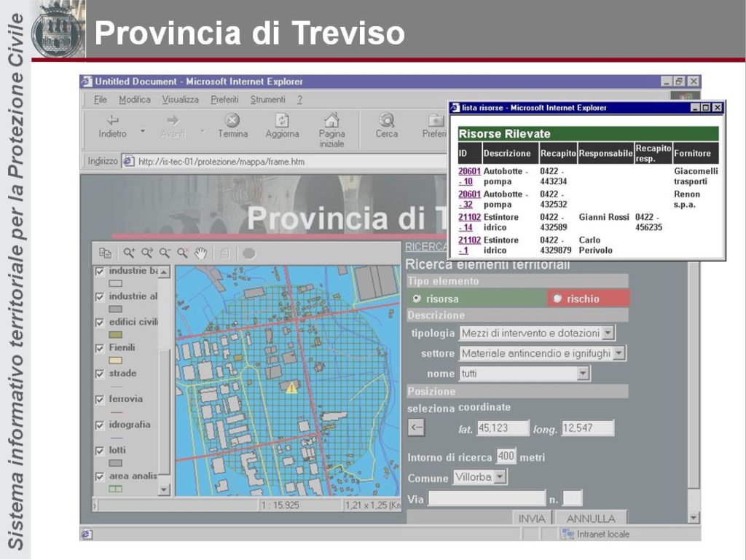Screen dimensions: 746x560
Task: Click the latitude field showing 45,123
Action: pos(503,428)
